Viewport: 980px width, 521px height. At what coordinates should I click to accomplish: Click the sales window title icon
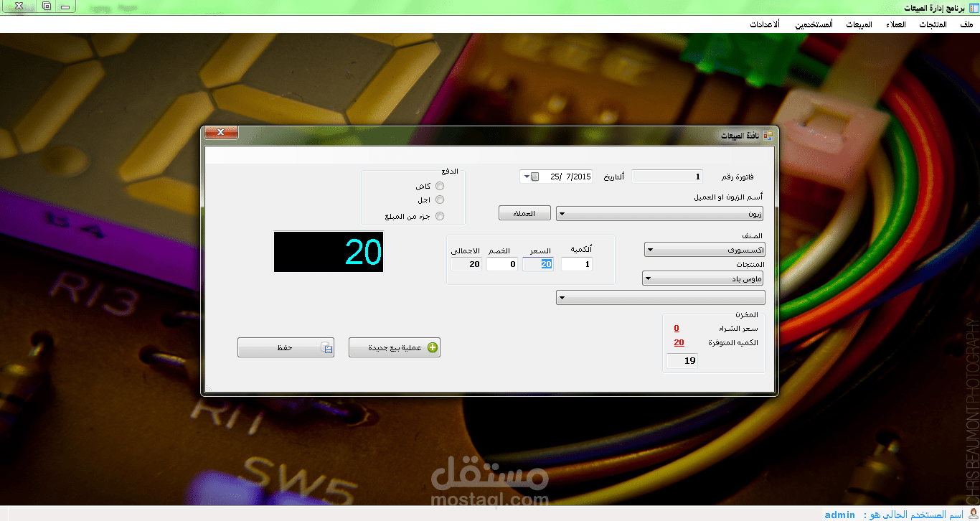pos(768,135)
